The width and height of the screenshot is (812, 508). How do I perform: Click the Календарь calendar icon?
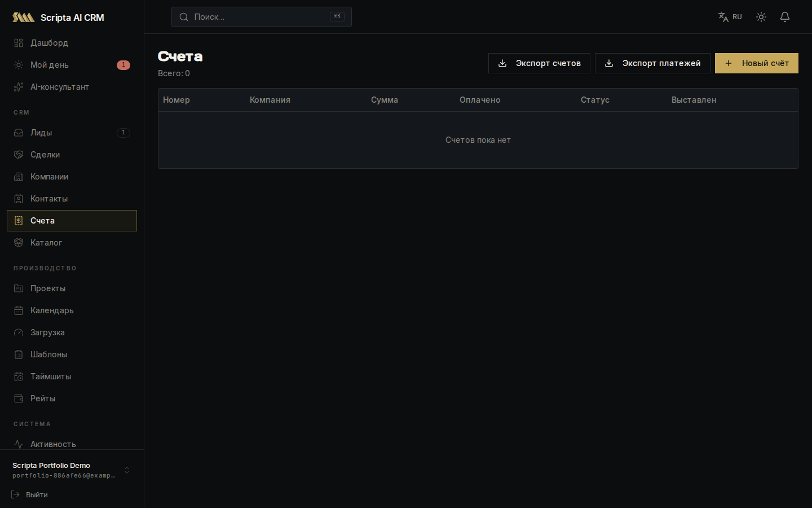(19, 310)
